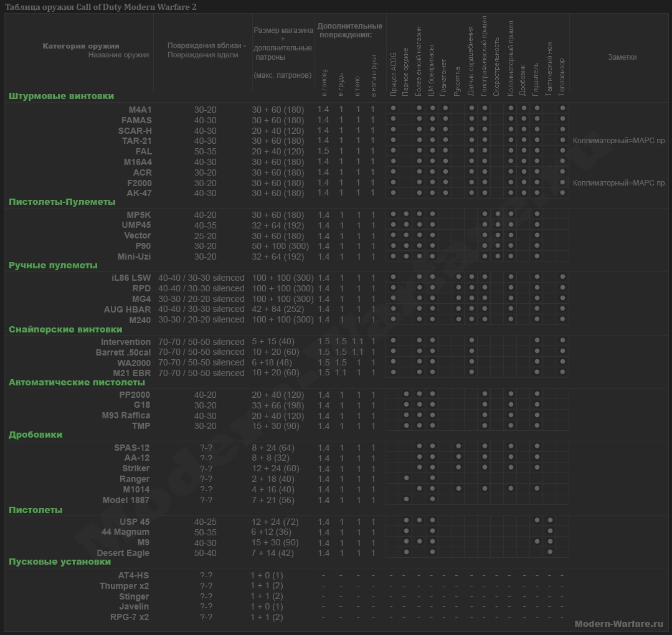Select the "Пусковые установки" category heading
The height and width of the screenshot is (635, 672).
(60, 562)
